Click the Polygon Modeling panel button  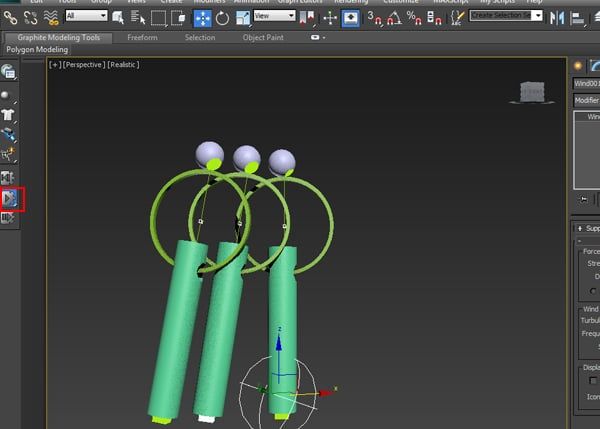point(37,49)
